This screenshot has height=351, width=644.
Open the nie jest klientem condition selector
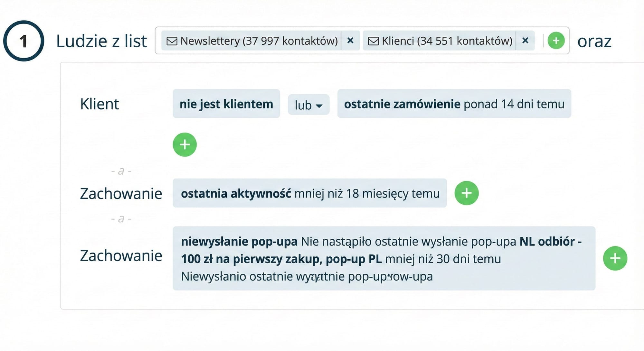226,104
